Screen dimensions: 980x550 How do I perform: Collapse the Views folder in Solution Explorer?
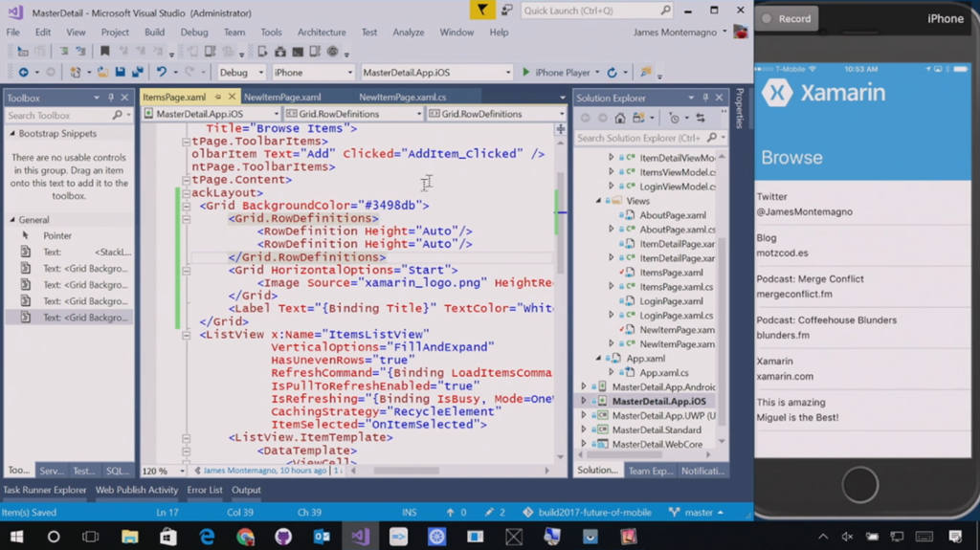[x=599, y=201]
